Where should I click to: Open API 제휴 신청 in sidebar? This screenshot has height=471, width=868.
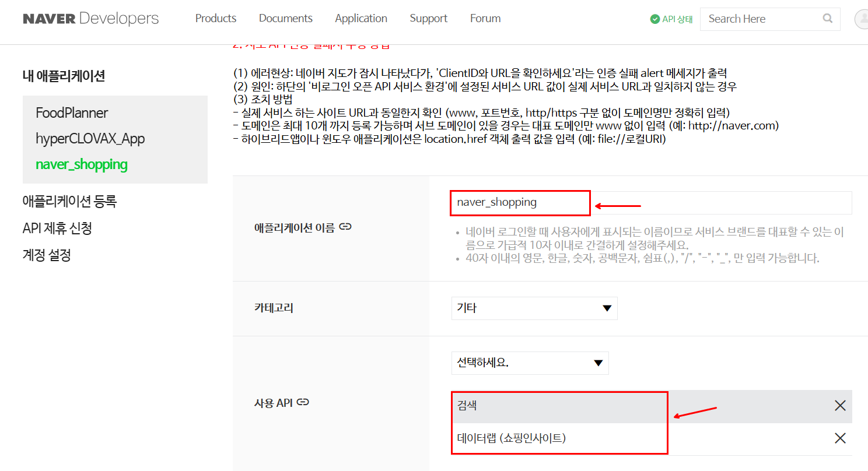tap(57, 229)
